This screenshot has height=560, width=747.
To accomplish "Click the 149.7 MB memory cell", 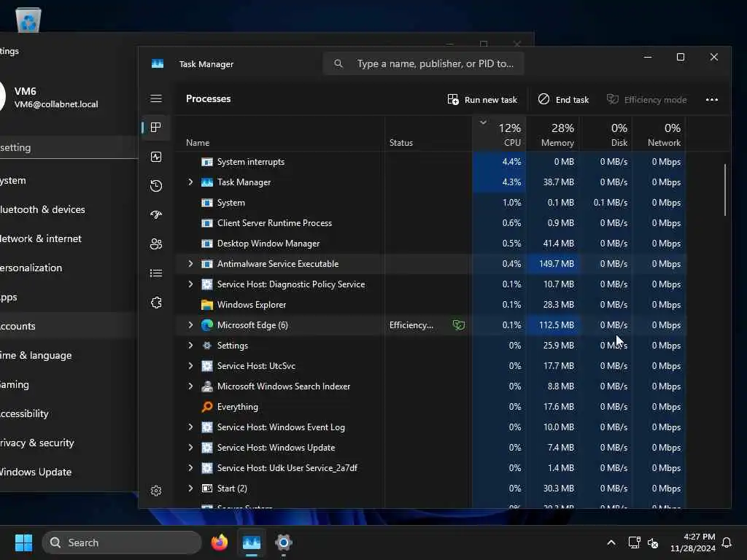I will pos(553,264).
